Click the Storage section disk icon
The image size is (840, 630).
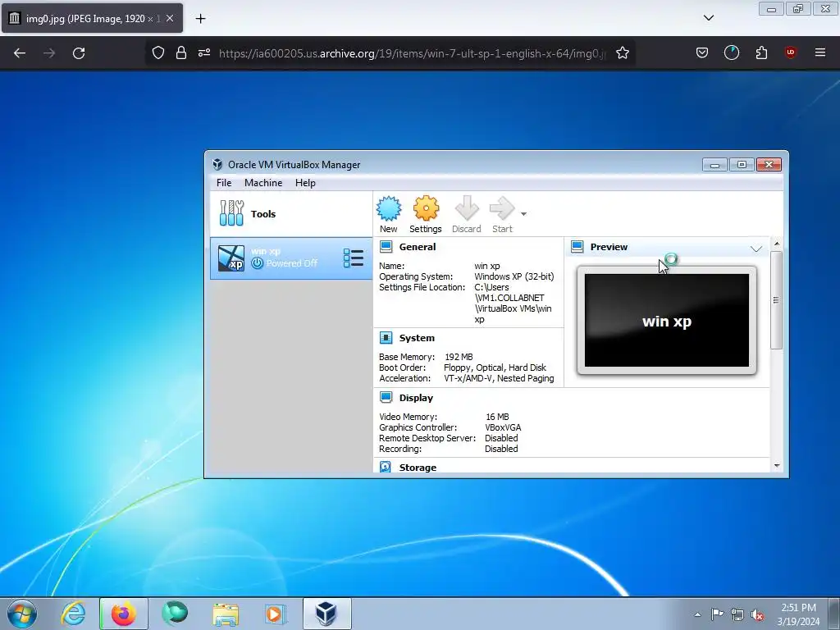tap(386, 467)
